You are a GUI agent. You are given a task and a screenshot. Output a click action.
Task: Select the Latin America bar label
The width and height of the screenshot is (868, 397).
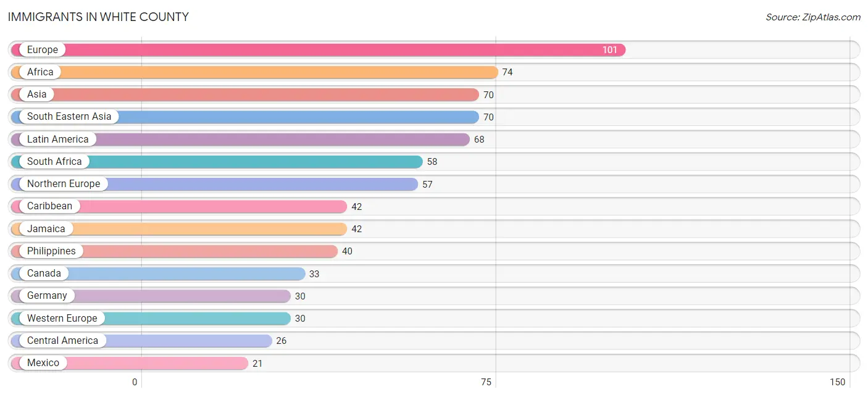click(x=58, y=140)
